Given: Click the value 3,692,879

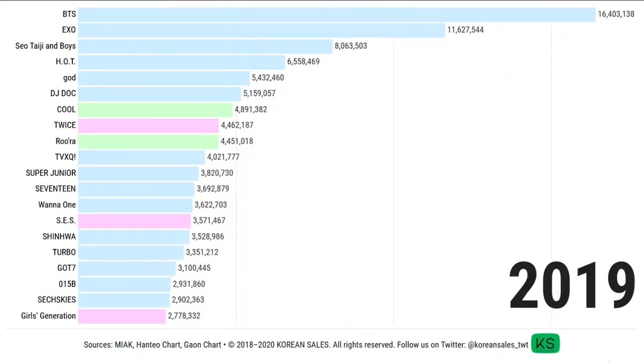Looking at the screenshot, I should 213,189.
